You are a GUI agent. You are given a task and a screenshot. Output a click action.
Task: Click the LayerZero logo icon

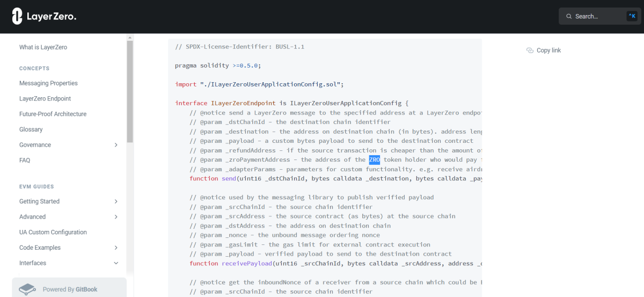click(17, 17)
